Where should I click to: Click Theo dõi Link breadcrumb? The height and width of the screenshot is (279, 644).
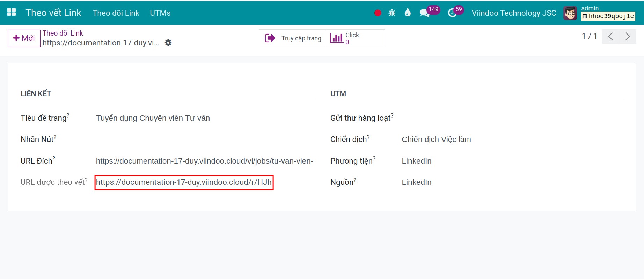(x=63, y=33)
